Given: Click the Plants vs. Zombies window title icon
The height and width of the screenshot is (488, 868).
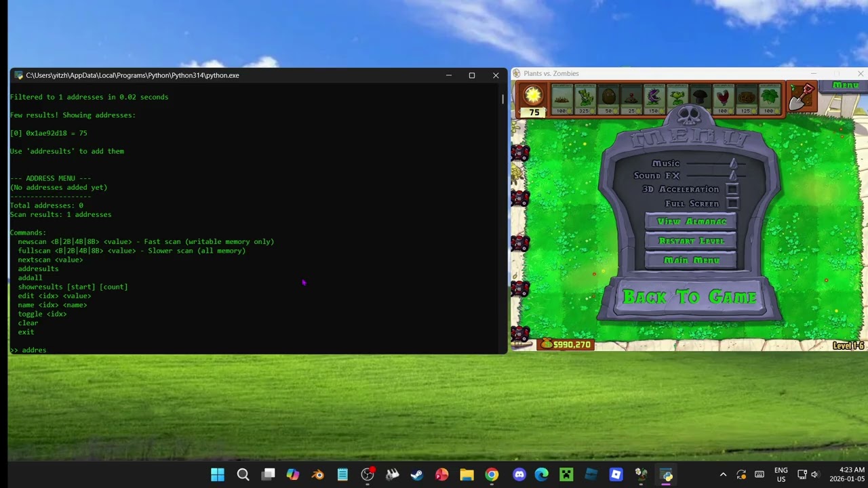Looking at the screenshot, I should click(x=517, y=73).
